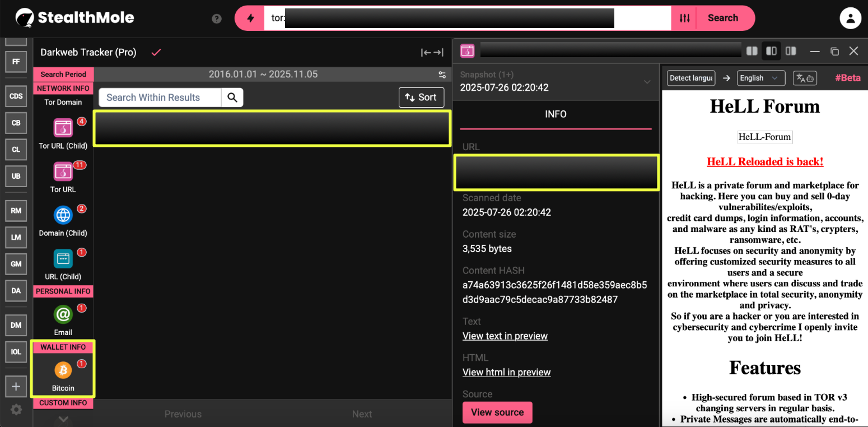Open the English language dropdown
This screenshot has height=427, width=868.
(759, 78)
